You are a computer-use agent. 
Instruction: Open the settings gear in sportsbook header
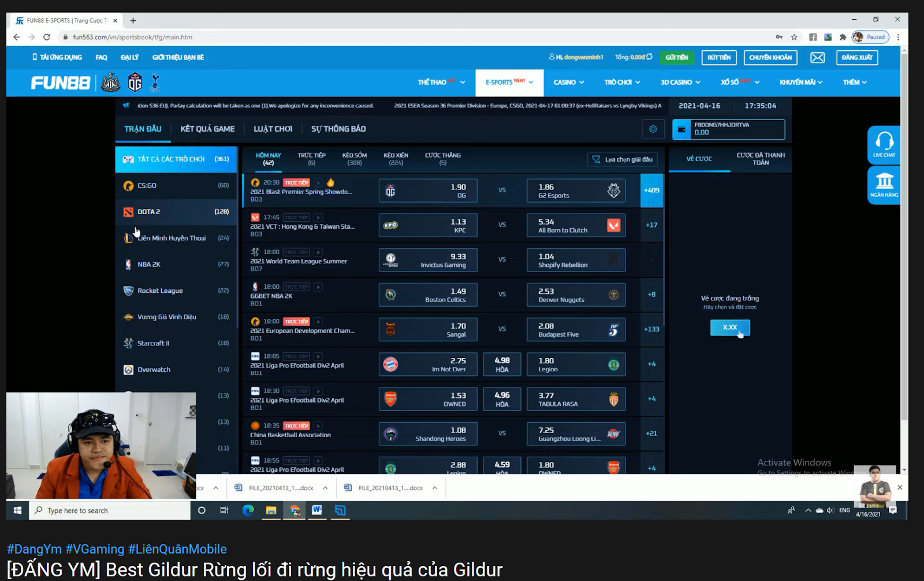(653, 129)
